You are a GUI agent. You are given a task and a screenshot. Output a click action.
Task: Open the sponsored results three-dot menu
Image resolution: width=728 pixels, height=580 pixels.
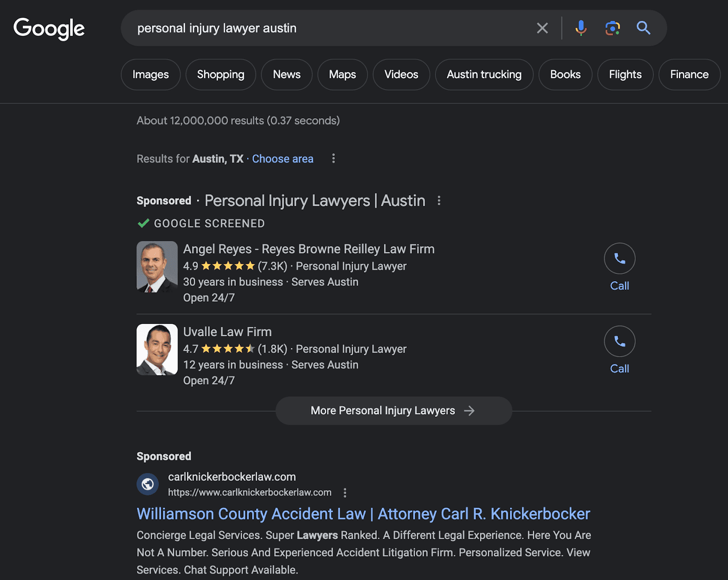[439, 200]
